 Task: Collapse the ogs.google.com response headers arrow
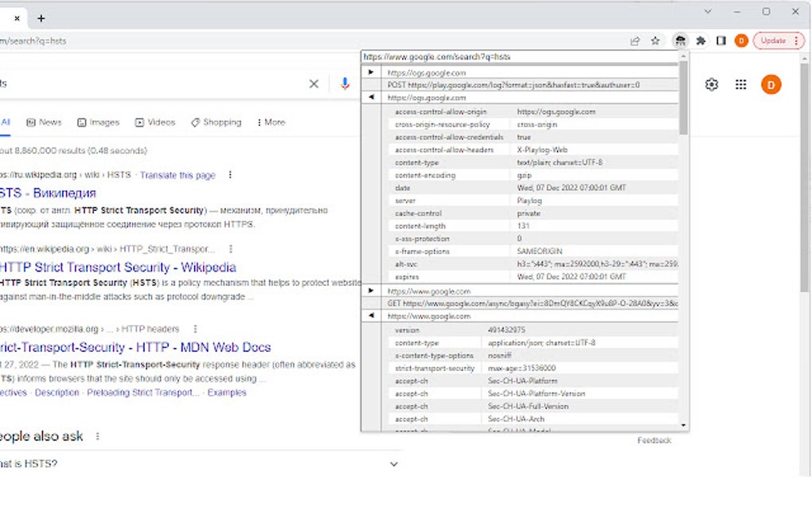click(x=371, y=97)
